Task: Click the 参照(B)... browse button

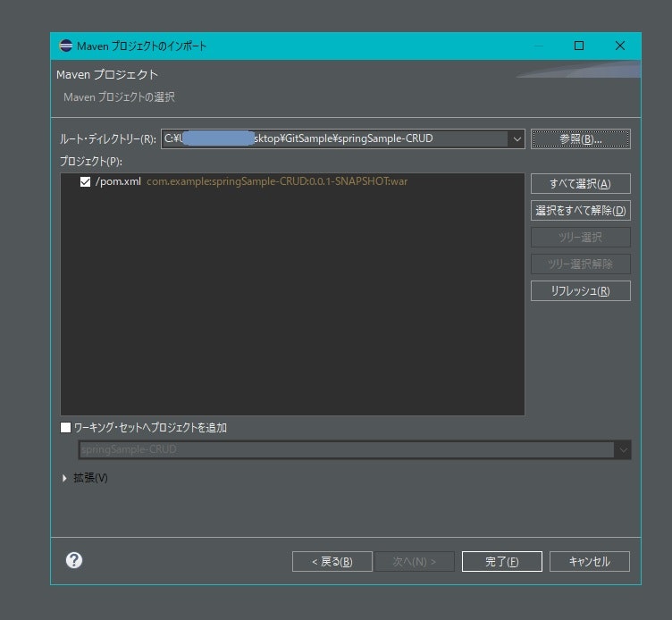Action: 580,138
